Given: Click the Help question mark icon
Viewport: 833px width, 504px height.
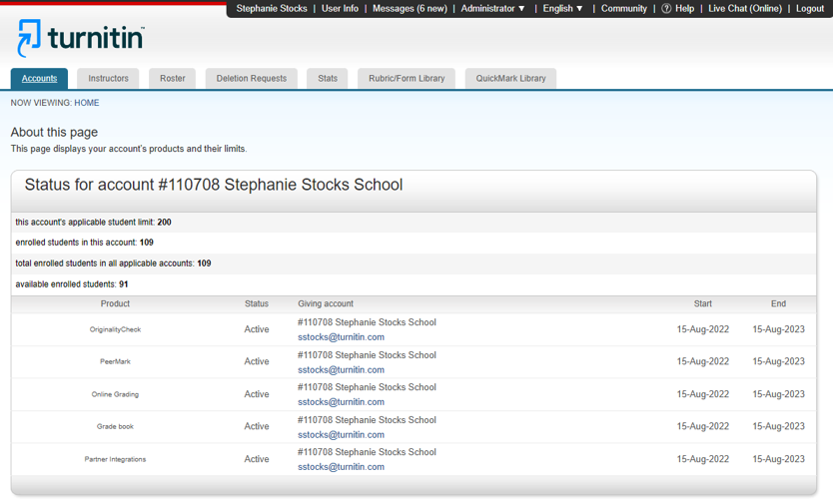Looking at the screenshot, I should tap(666, 9).
